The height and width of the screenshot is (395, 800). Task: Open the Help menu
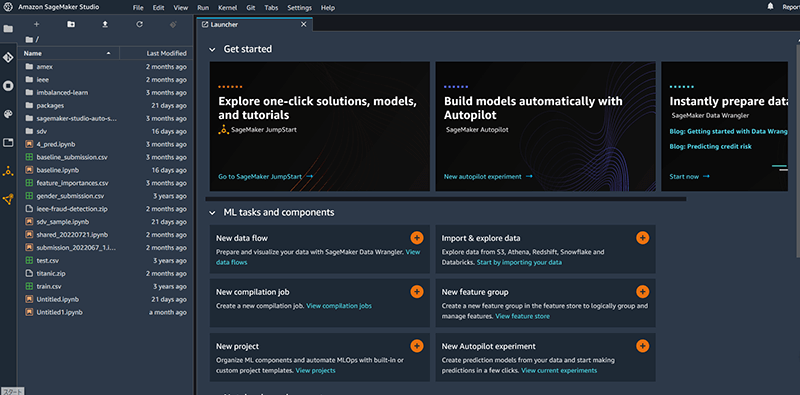pos(328,8)
